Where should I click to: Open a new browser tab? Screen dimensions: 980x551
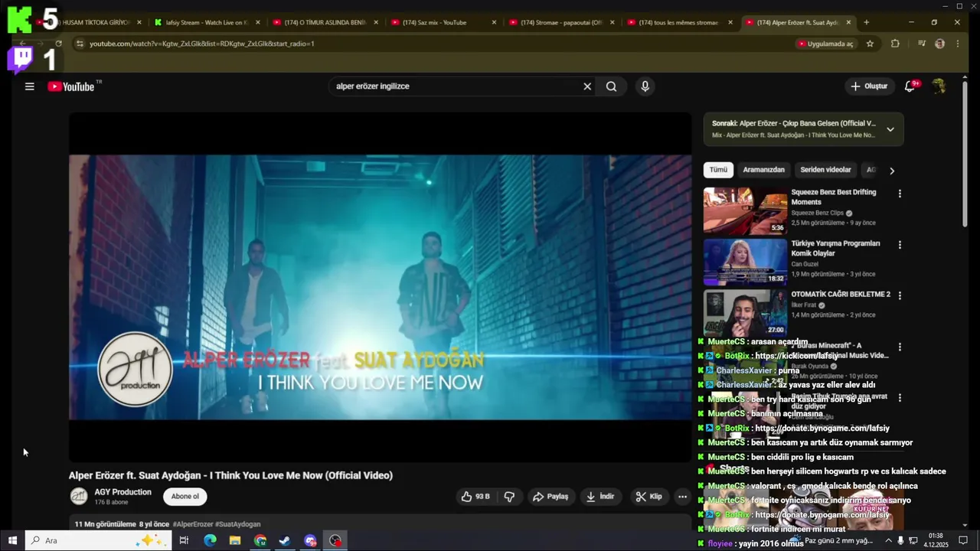[x=866, y=22]
